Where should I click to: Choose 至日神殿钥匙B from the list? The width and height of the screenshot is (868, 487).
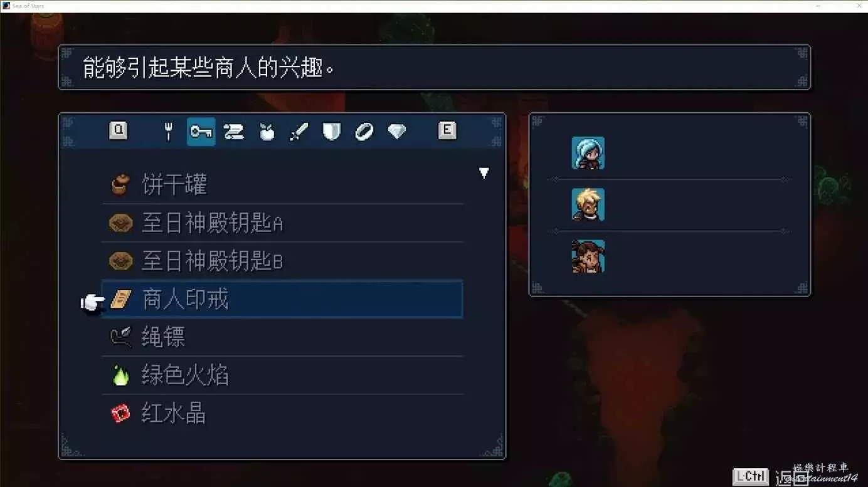pyautogui.click(x=282, y=261)
